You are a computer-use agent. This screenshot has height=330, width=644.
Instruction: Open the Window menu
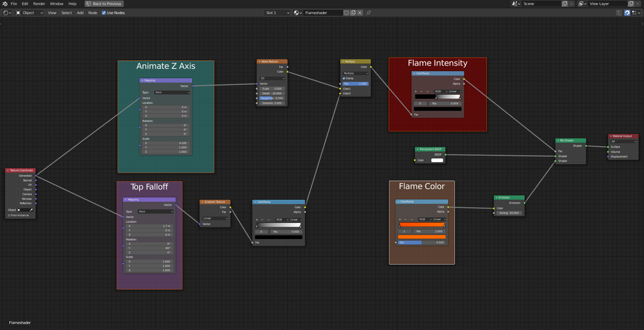(56, 4)
